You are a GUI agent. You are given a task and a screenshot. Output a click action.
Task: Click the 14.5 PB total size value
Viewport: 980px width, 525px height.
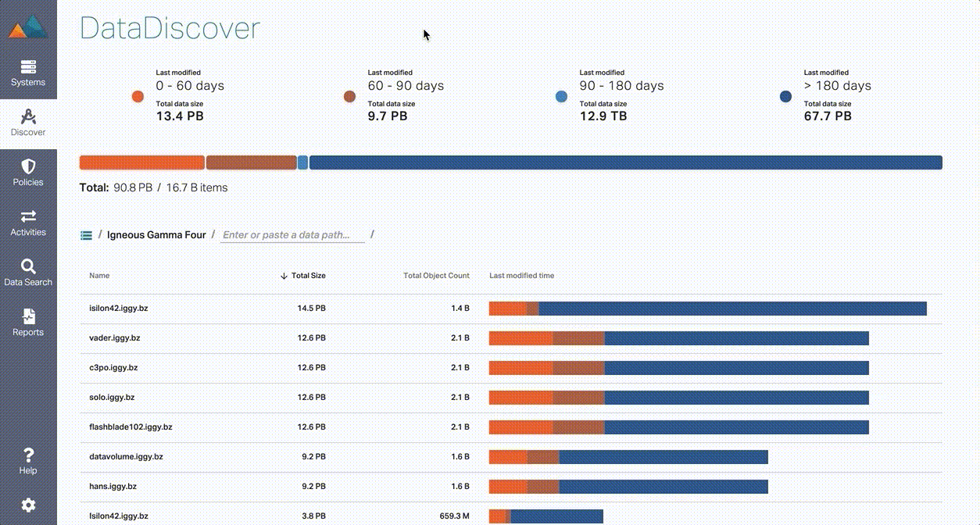click(311, 309)
